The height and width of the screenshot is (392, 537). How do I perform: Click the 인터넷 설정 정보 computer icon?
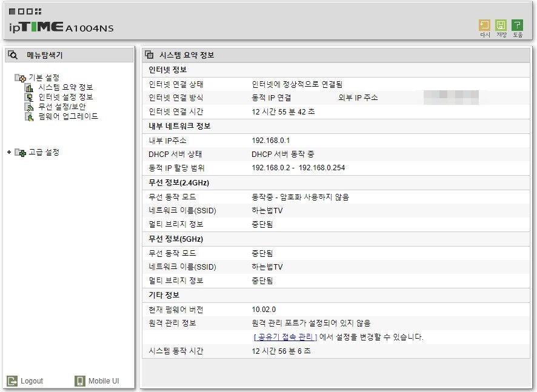tap(30, 97)
